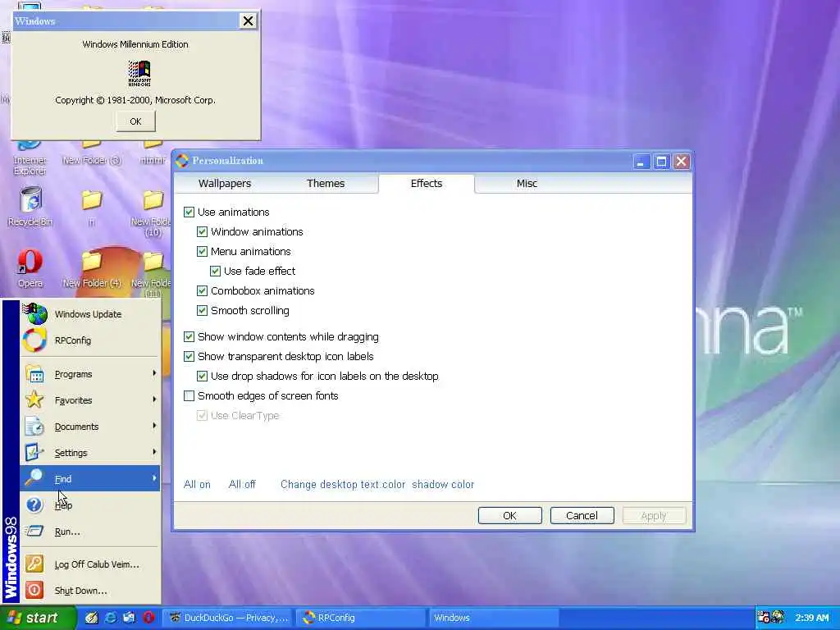This screenshot has height=630, width=840.
Task: Toggle drop shadows for icon labels checkbox
Action: coord(202,376)
